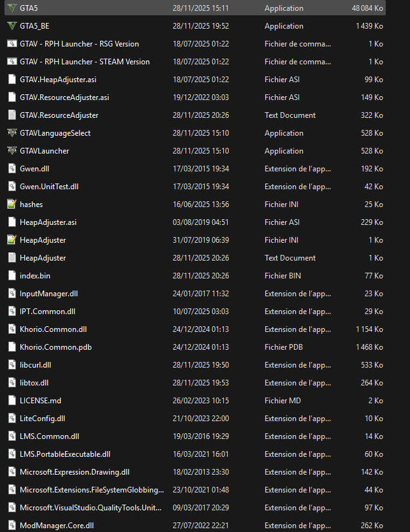Click the LMS.PortableExecutable.dll file icon

coord(12,454)
